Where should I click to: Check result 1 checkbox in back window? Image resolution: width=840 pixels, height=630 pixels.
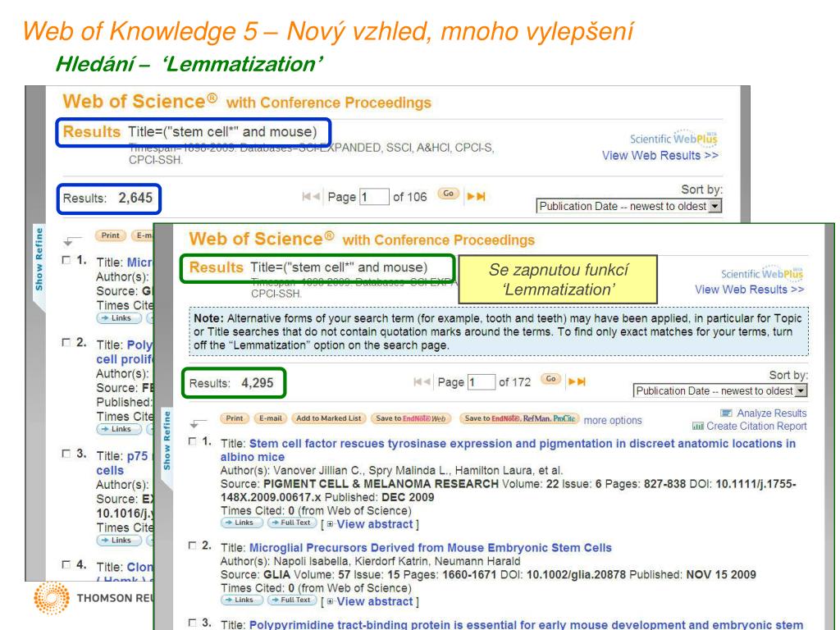click(x=66, y=260)
